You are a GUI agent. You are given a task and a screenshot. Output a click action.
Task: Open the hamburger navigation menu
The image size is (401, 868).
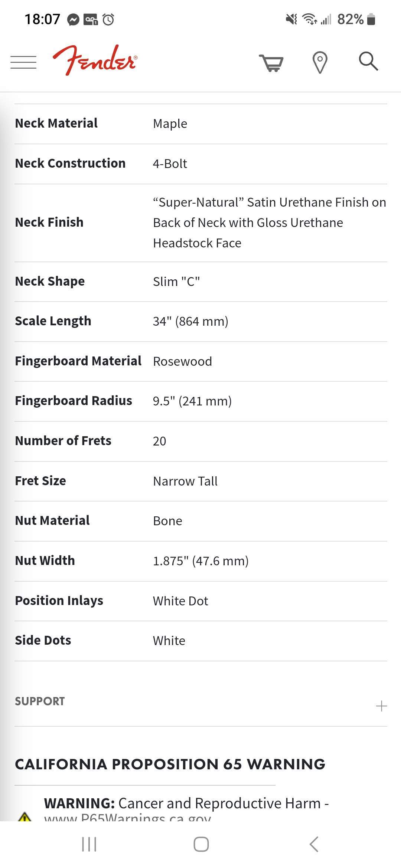click(23, 62)
